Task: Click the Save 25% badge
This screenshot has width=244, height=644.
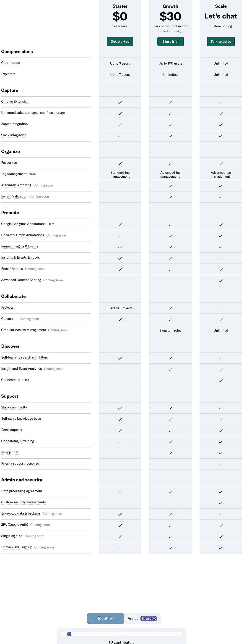Action: pos(149,618)
